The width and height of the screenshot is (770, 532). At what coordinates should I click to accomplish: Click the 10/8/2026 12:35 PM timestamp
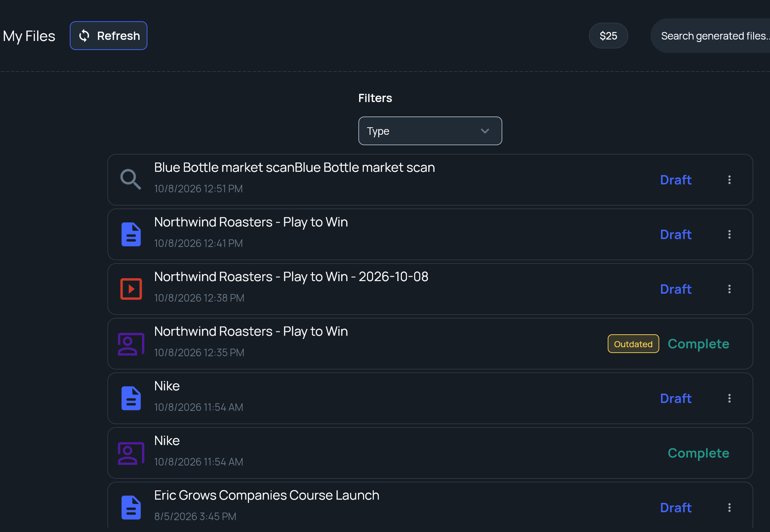(x=199, y=352)
